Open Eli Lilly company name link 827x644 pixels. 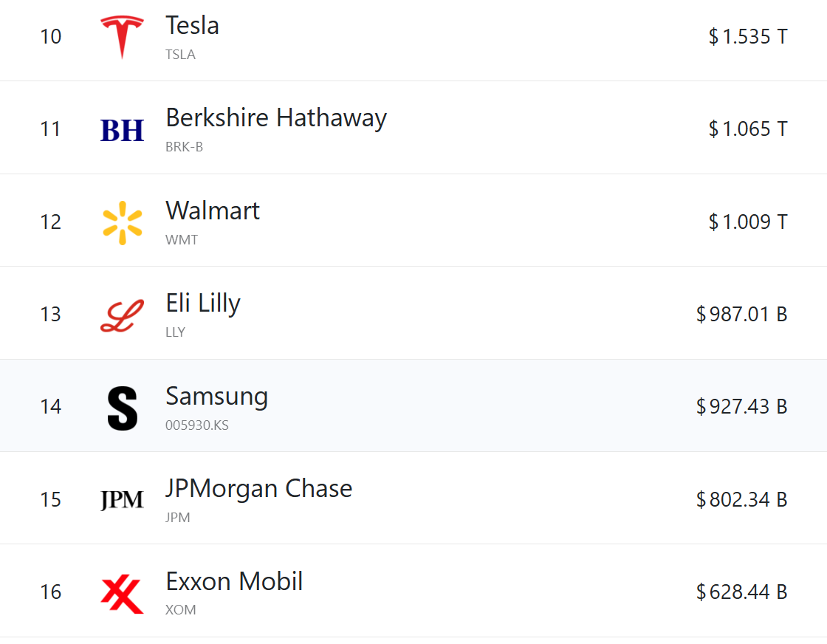point(203,304)
